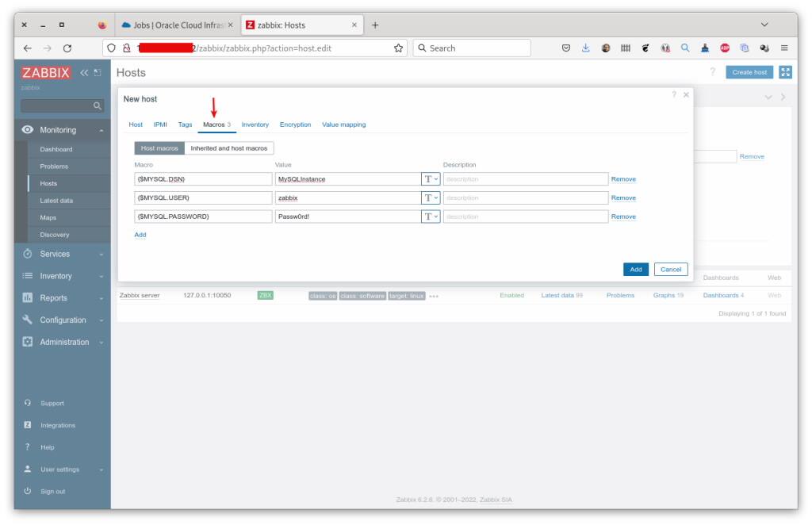
Task: Reload the page with the refresh icon
Action: [x=67, y=48]
